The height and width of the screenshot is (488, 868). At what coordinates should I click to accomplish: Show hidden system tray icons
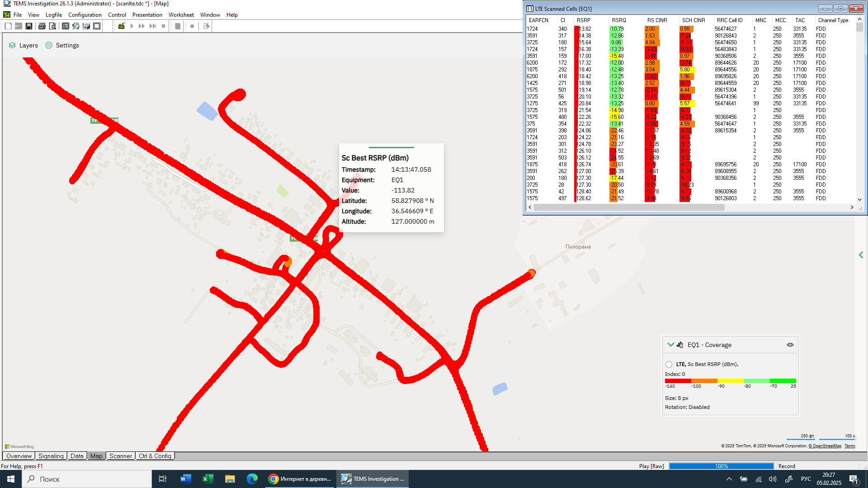(x=729, y=479)
